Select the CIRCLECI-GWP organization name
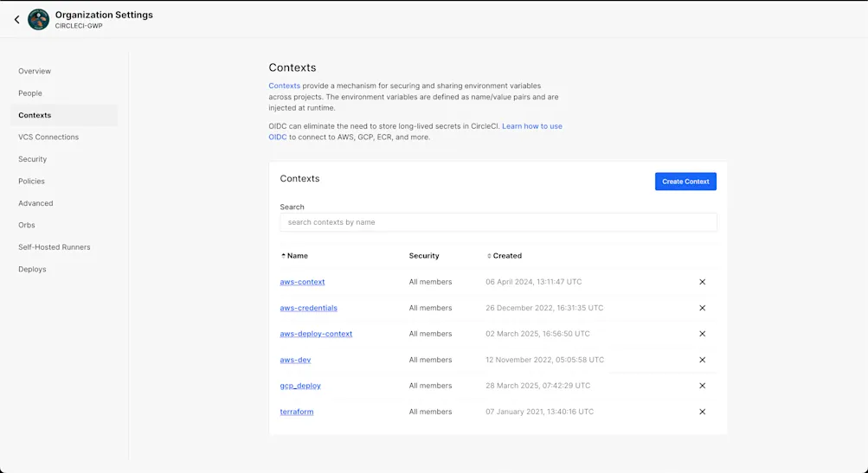This screenshot has width=868, height=473. [x=79, y=26]
